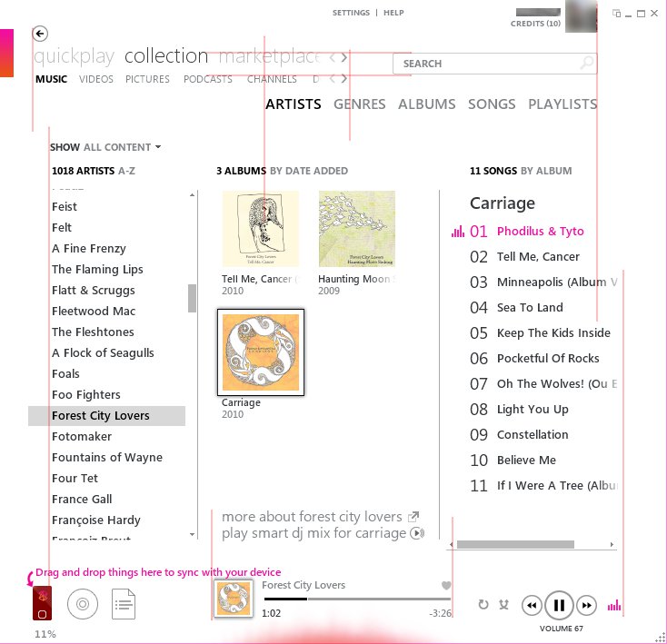Screen dimensions: 667x644
Task: Open the Help link
Action: (393, 13)
